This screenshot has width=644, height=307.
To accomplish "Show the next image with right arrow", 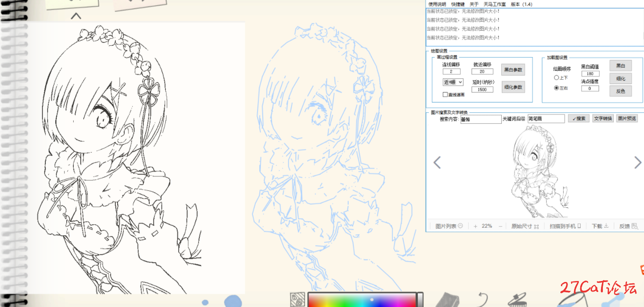I will tap(637, 163).
